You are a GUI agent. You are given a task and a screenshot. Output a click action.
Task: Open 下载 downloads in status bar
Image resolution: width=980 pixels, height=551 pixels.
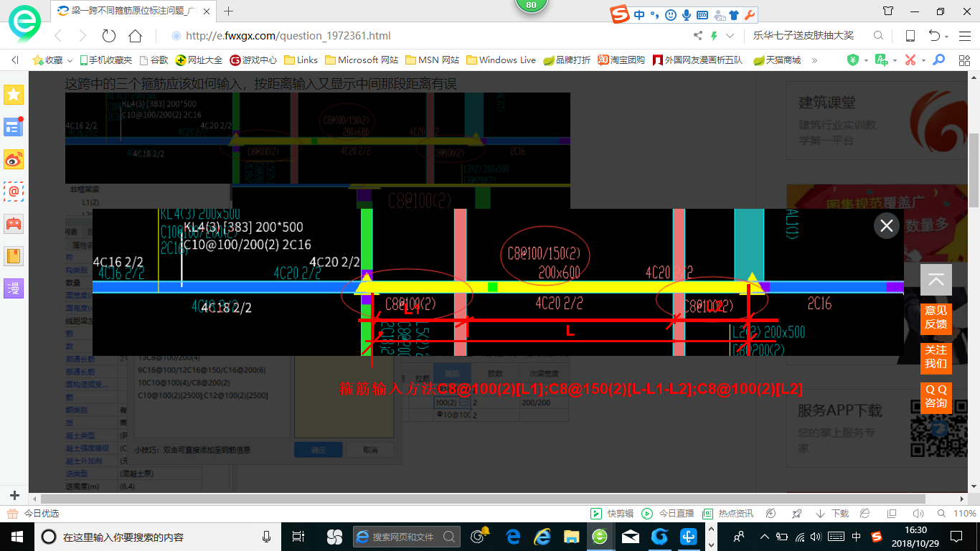tap(832, 514)
